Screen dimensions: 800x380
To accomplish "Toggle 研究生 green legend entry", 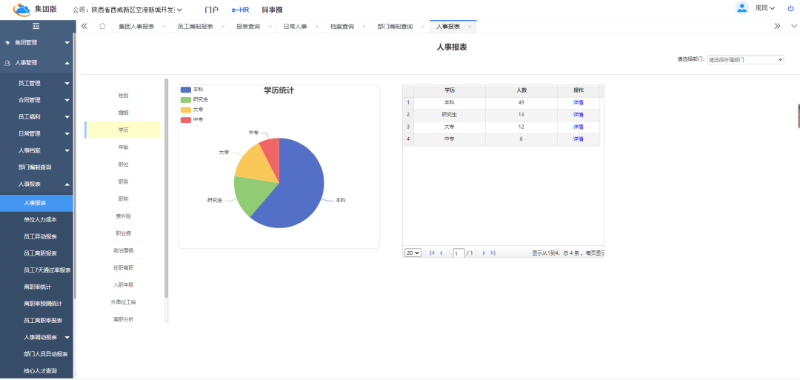I will (x=194, y=99).
